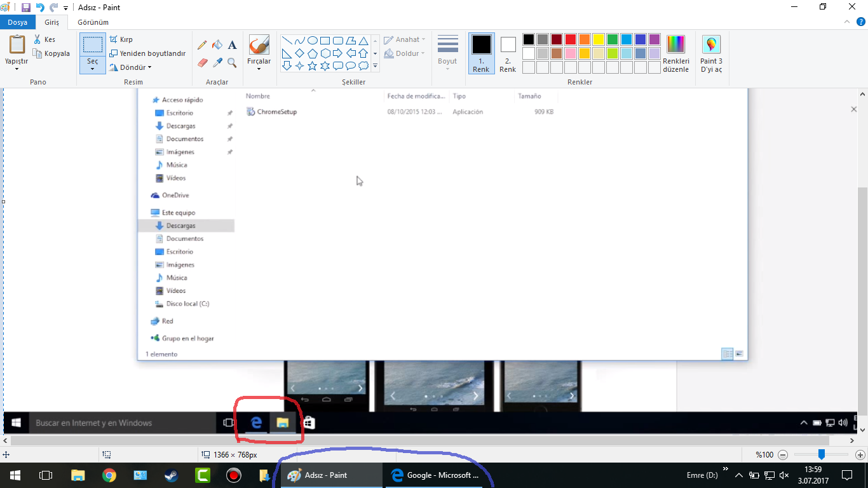This screenshot has width=868, height=488.
Task: Select the Fill with color bucket tool
Action: (217, 45)
